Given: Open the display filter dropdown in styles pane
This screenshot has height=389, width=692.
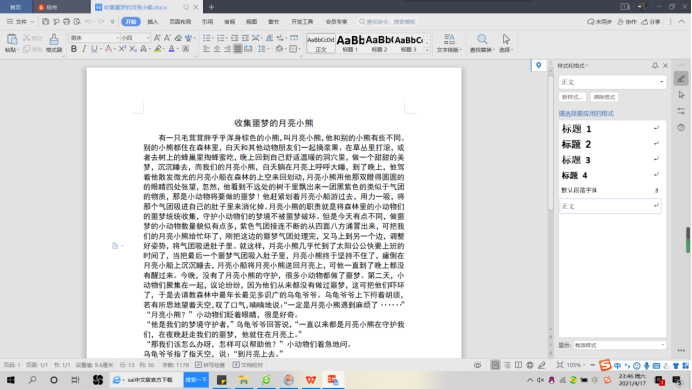Looking at the screenshot, I should tap(662, 345).
